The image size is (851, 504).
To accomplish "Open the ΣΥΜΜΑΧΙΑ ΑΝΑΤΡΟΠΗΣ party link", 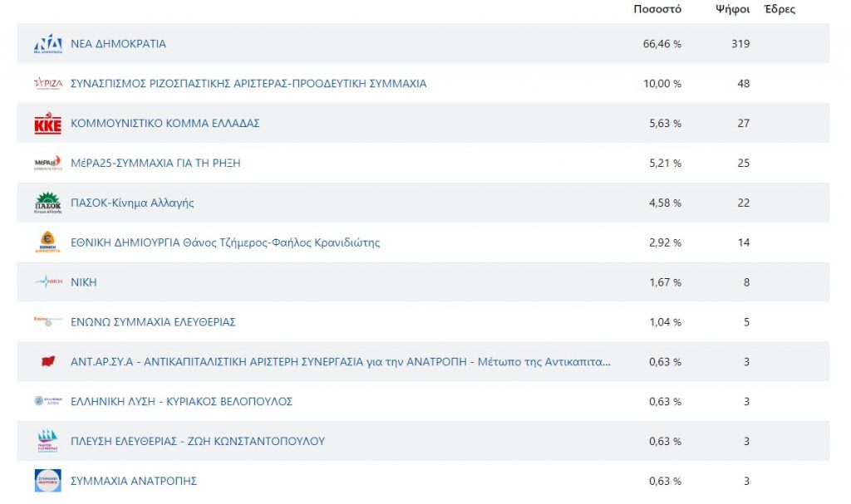I will (134, 481).
